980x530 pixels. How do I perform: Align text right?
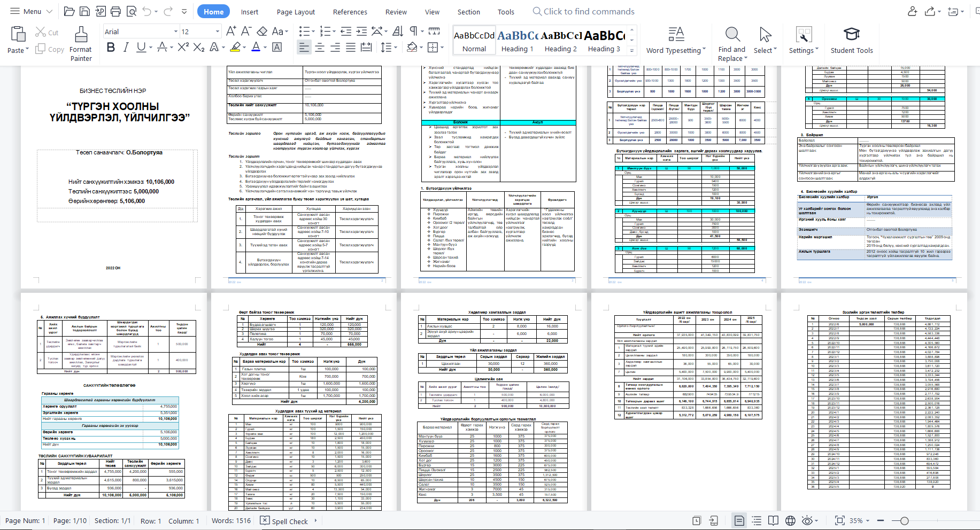coord(335,48)
